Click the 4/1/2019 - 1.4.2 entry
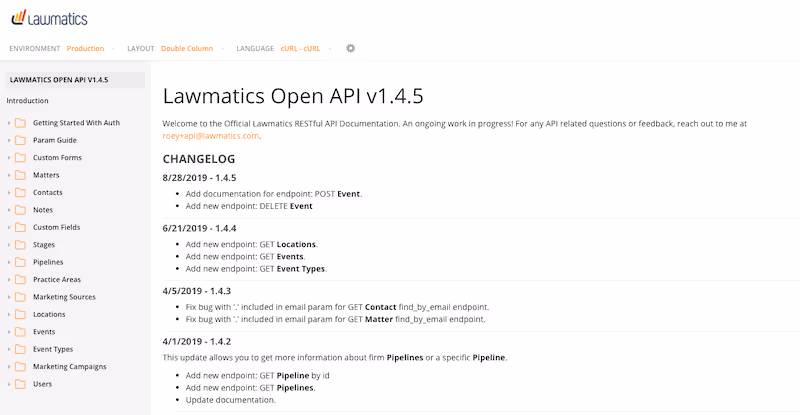 pos(196,341)
